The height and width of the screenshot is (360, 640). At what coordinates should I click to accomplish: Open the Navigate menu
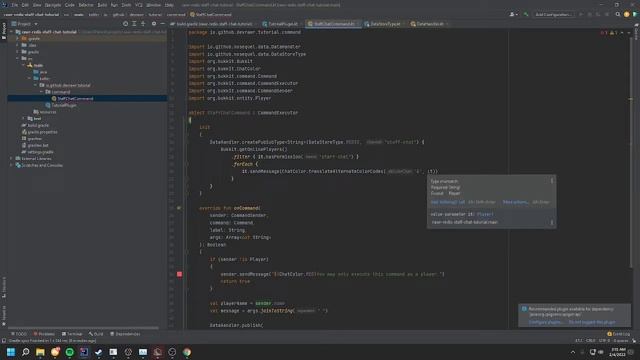pos(53,5)
